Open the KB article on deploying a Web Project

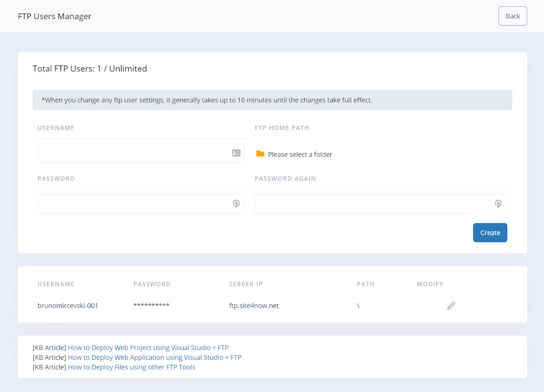[x=148, y=348]
